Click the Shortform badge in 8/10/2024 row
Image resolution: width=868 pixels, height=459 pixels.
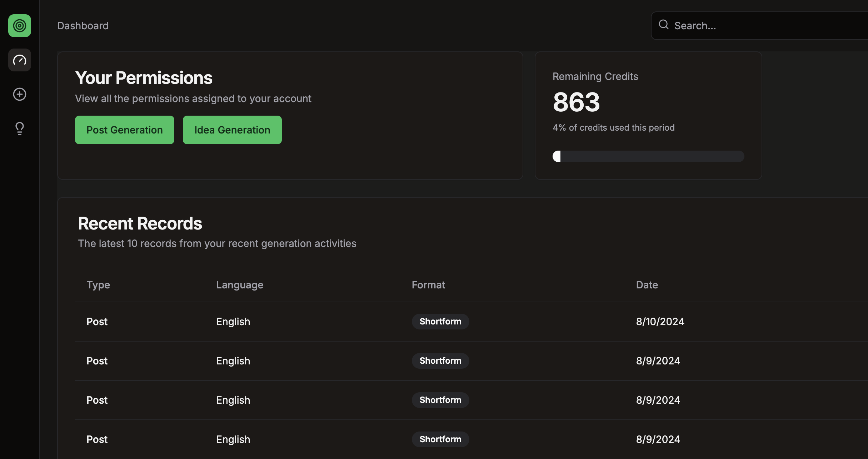coord(440,322)
